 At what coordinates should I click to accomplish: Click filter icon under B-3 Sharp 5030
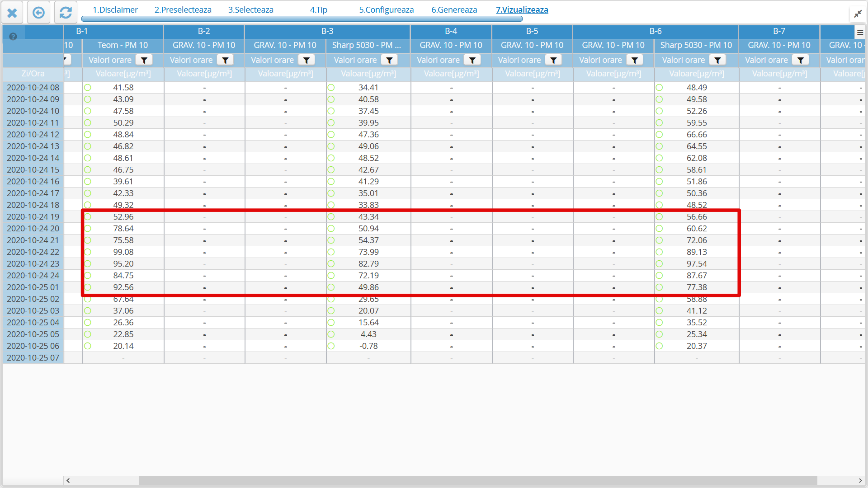point(389,60)
